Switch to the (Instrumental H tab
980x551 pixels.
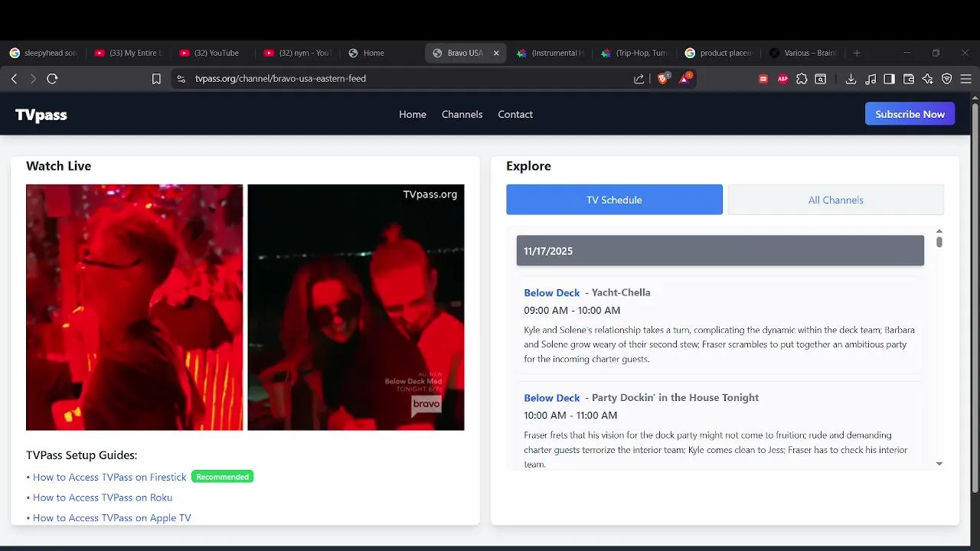[550, 53]
